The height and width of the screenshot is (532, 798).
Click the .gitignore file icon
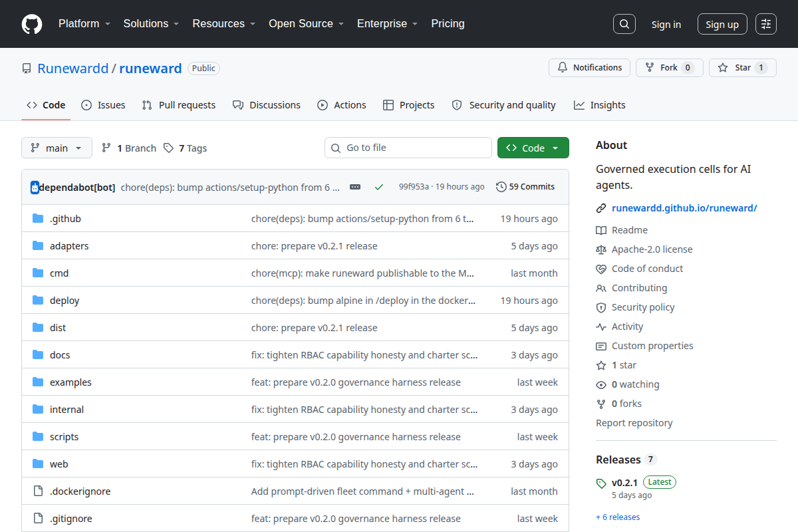[38, 519]
